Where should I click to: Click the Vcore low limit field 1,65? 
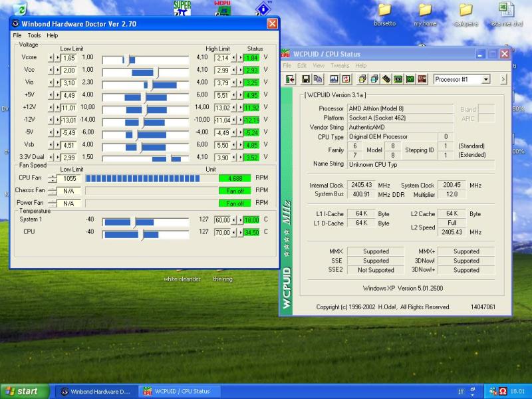(x=69, y=58)
